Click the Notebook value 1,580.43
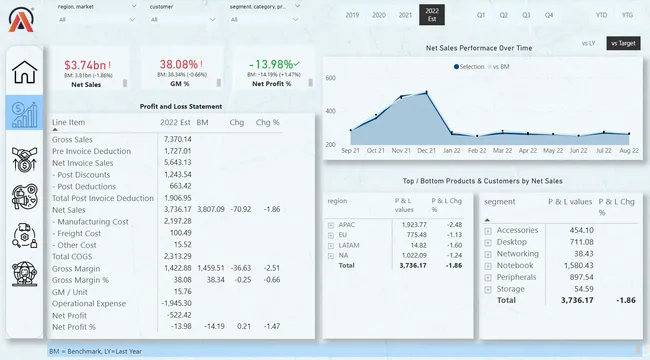 tap(579, 265)
